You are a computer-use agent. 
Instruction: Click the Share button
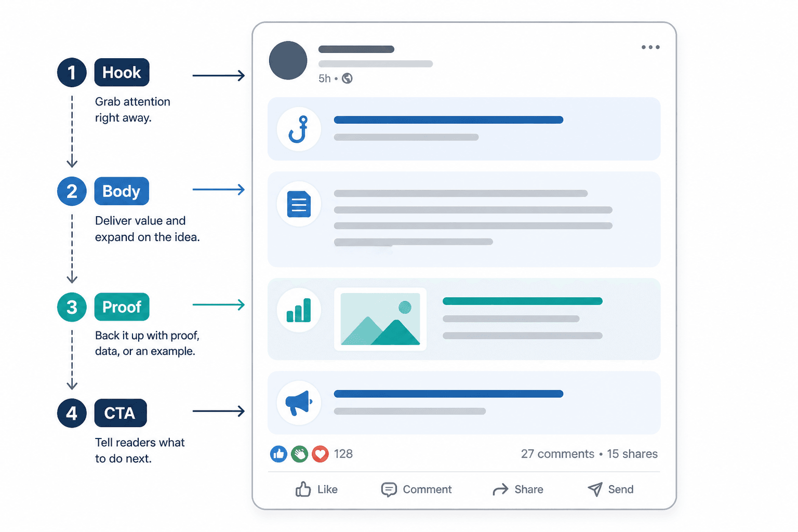click(x=518, y=489)
